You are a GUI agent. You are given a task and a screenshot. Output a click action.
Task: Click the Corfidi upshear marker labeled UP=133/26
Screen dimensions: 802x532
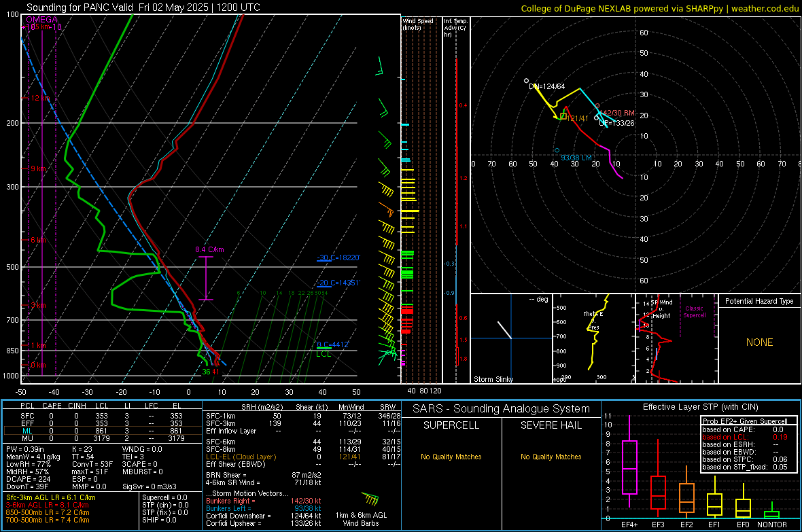click(596, 118)
